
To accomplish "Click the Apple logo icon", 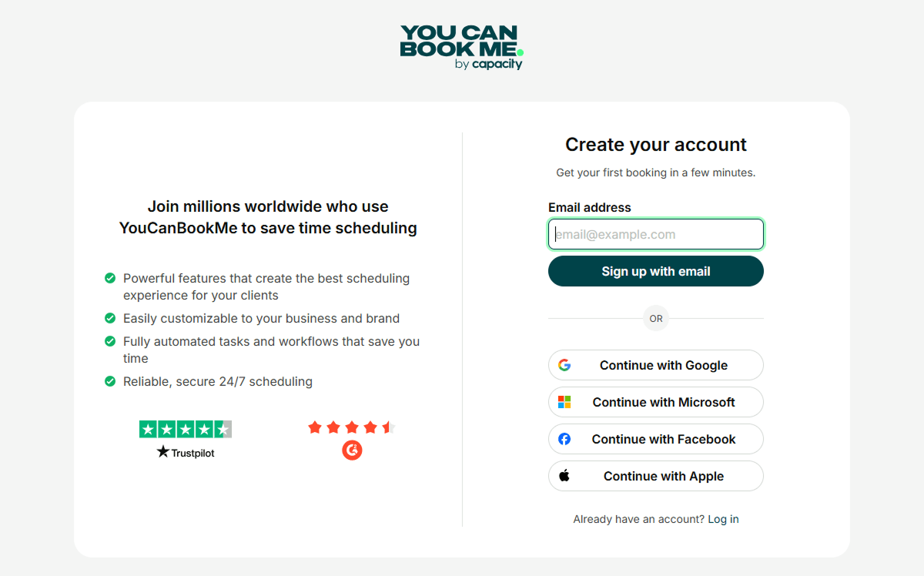I will [x=564, y=476].
